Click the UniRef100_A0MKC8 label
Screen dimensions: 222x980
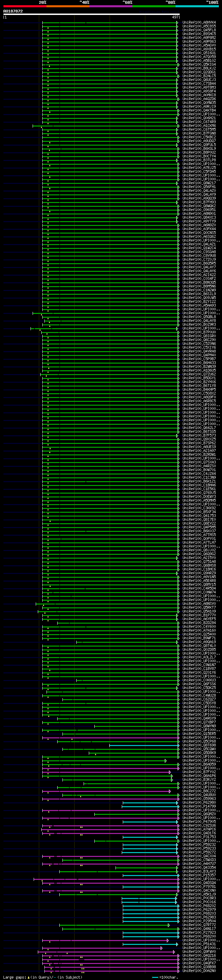point(199,95)
